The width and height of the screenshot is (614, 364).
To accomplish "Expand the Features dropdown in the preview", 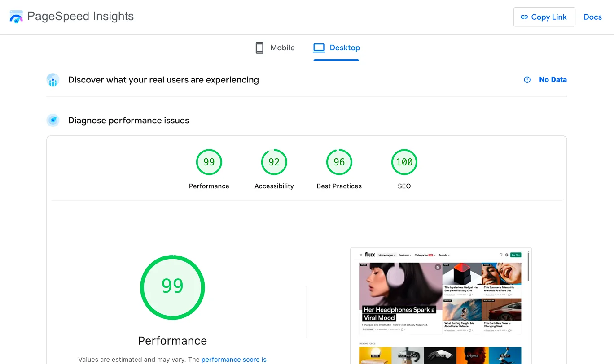I will [x=405, y=255].
